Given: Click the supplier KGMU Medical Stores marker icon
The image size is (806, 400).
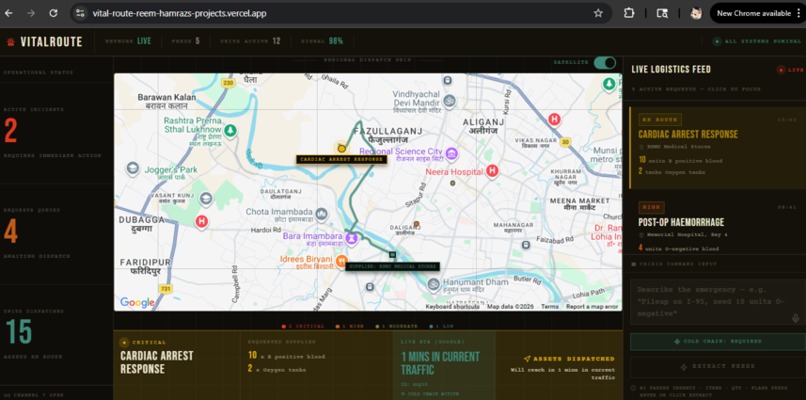Looking at the screenshot, I should [x=393, y=254].
